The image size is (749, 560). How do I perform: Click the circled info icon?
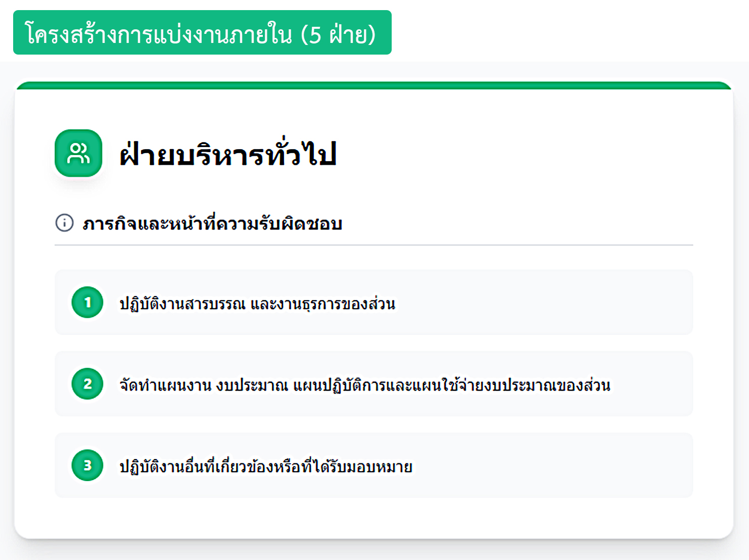tap(64, 222)
